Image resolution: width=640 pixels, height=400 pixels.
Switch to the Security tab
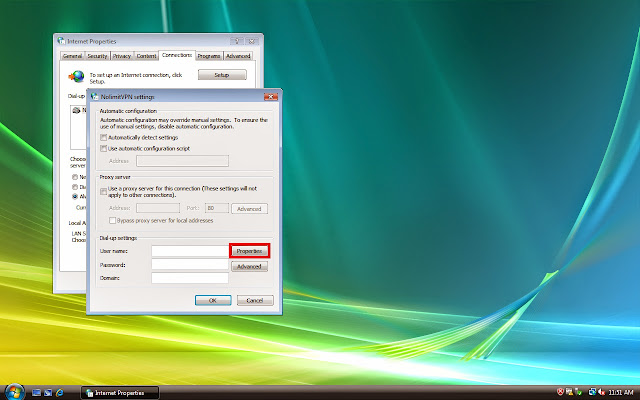97,56
